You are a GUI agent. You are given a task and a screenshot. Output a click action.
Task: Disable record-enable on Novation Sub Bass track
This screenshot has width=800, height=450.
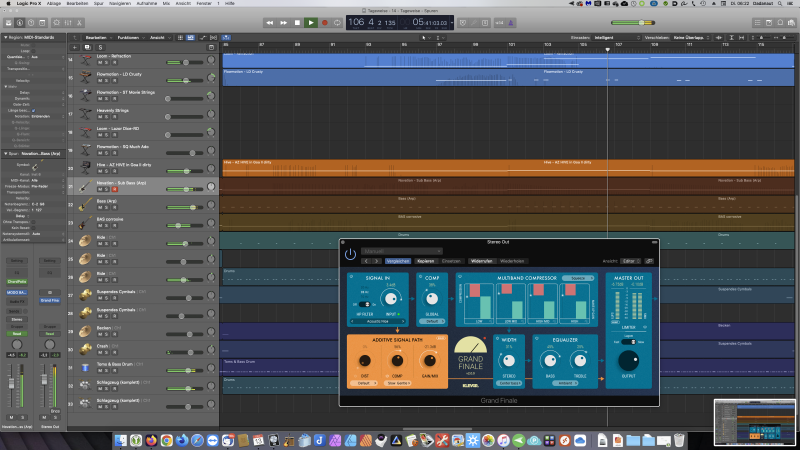point(114,189)
